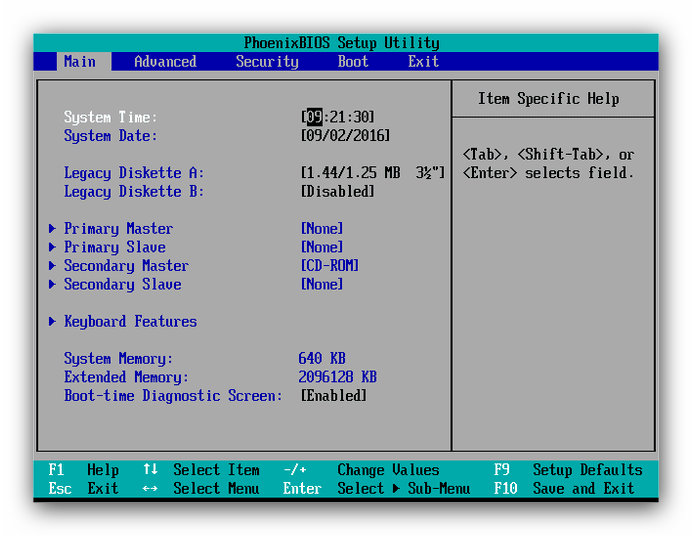This screenshot has width=692, height=536.
Task: Click the F1 Help label
Action: 83,470
